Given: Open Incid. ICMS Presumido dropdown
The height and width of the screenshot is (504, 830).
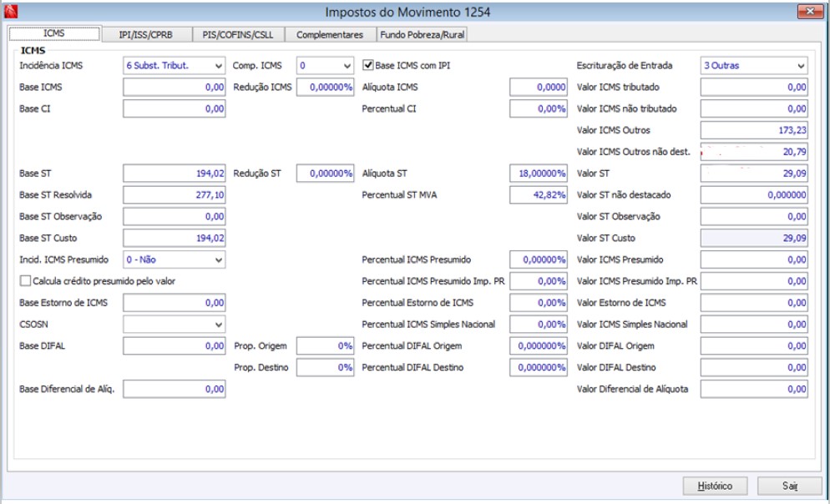Looking at the screenshot, I should point(175,260).
